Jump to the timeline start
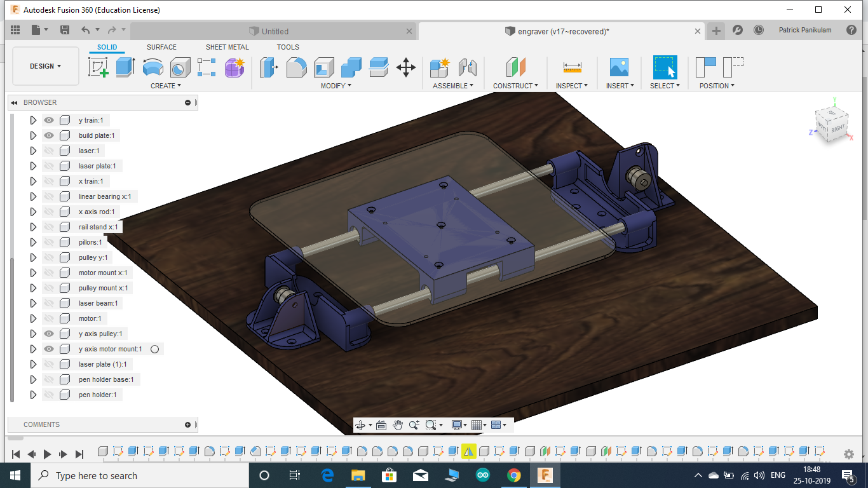This screenshot has width=868, height=488. 16,454
